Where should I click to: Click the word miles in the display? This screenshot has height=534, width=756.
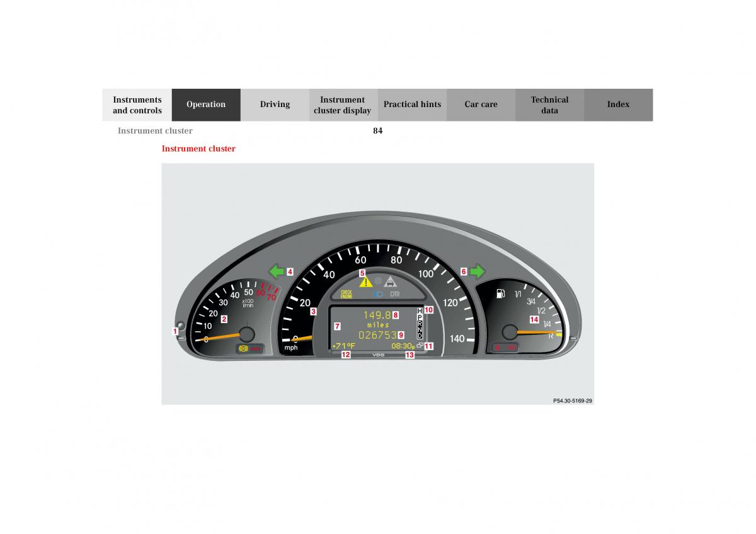coord(378,325)
